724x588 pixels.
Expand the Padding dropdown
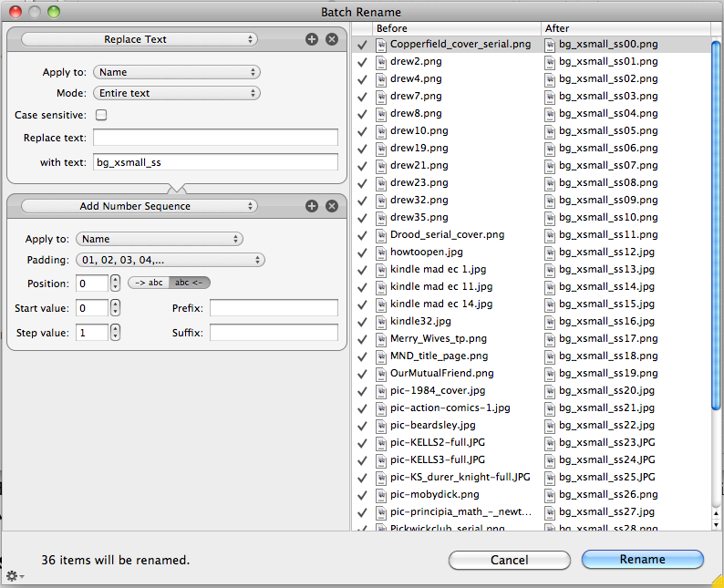[x=171, y=260]
